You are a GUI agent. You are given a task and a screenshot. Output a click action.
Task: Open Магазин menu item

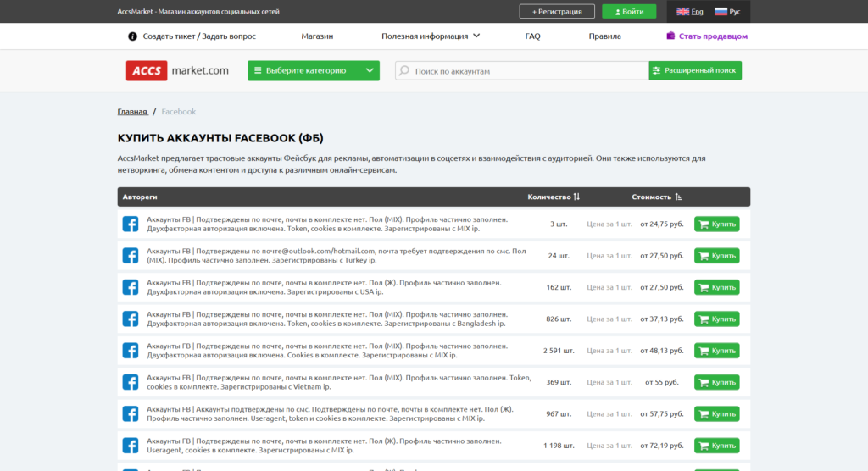[317, 36]
